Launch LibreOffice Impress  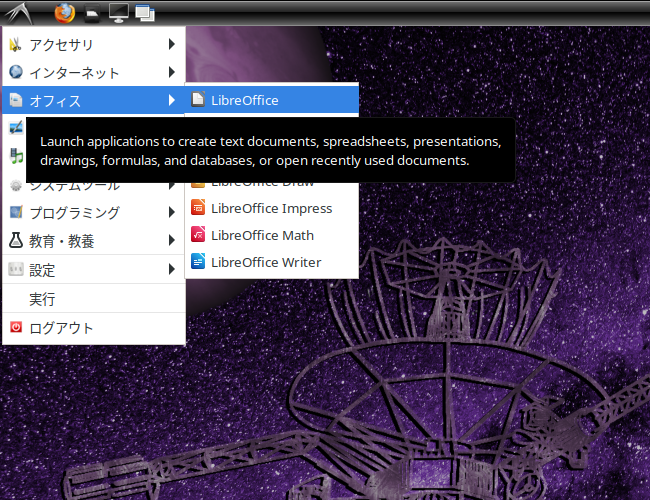click(272, 208)
